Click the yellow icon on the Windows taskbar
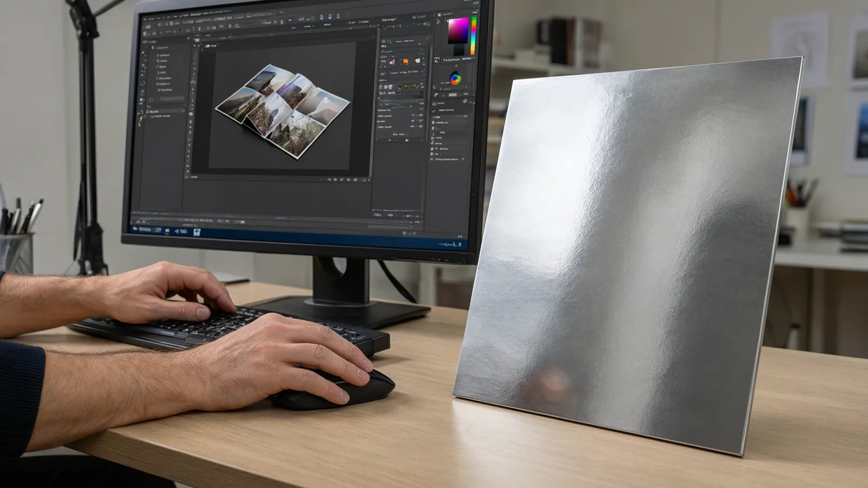Viewport: 868px width, 488px height. (167, 230)
